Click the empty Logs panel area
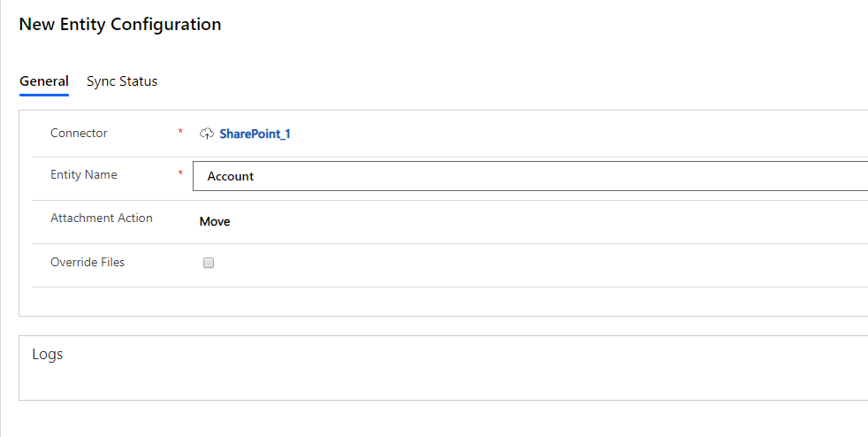Screen dimensions: 868x437 (x=443, y=381)
